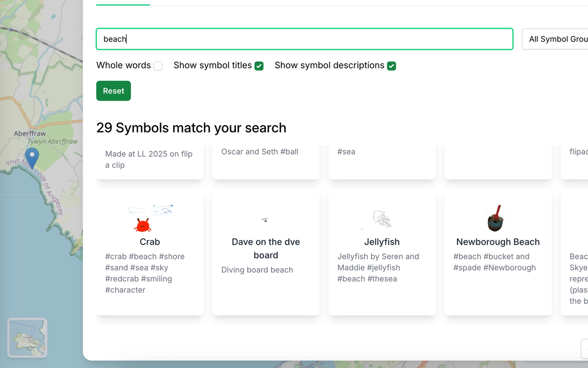The width and height of the screenshot is (588, 368).
Task: Click the Newborough Beach bucket and spade image
Action: [495, 219]
